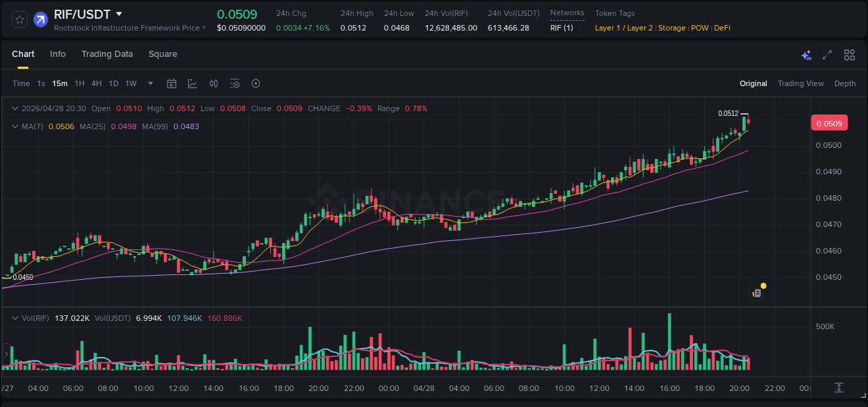Click the Range value 0.78%
The width and height of the screenshot is (868, 407).
[416, 108]
